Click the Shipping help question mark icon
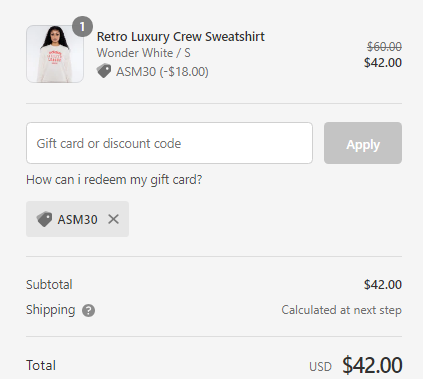The width and height of the screenshot is (423, 379). (88, 311)
